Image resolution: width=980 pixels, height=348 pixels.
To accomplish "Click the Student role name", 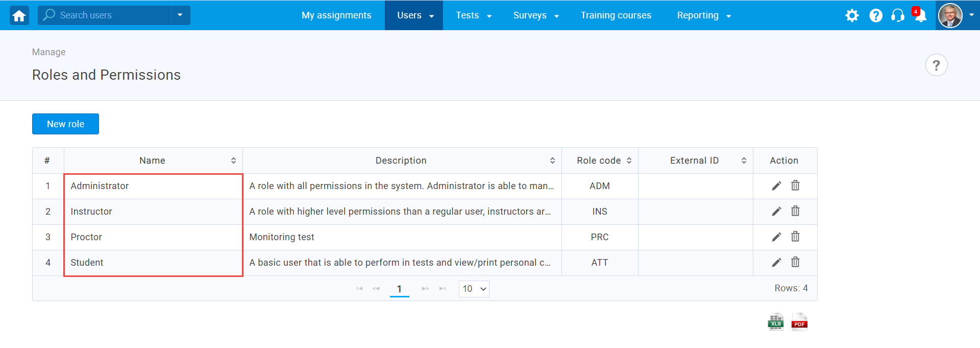I will [x=87, y=263].
